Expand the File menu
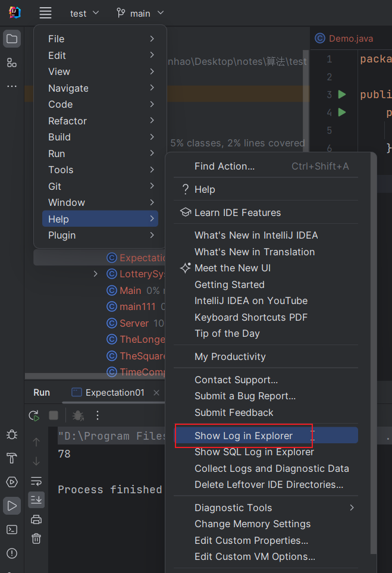This screenshot has width=392, height=573. [x=100, y=39]
